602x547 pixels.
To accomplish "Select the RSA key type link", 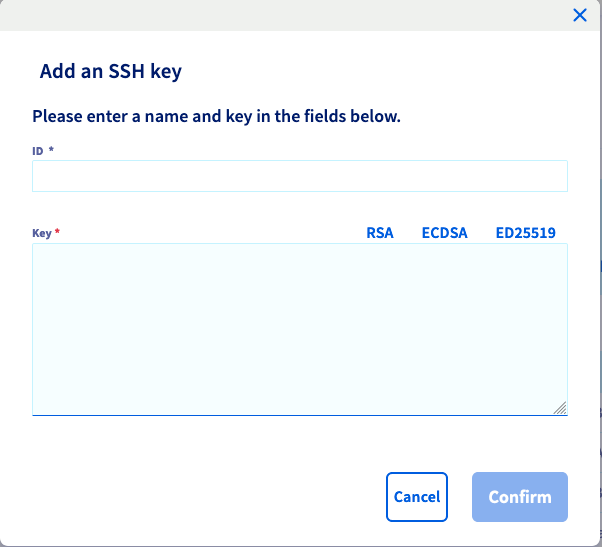I will point(380,233).
